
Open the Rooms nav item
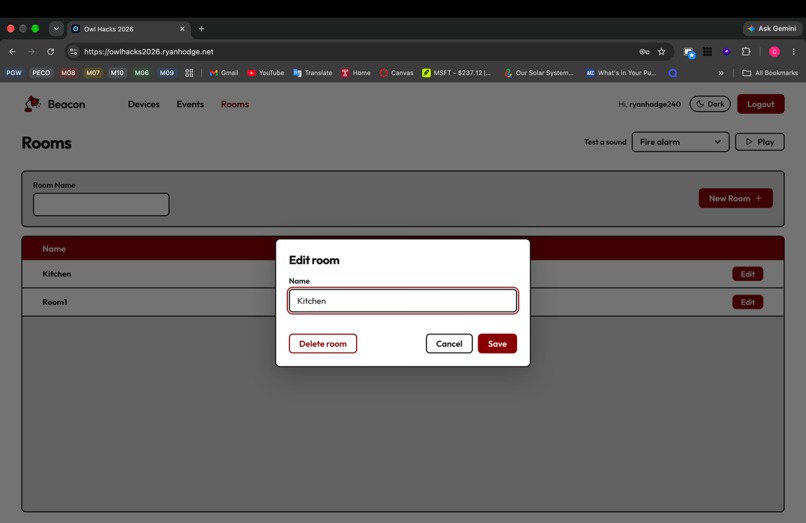235,104
